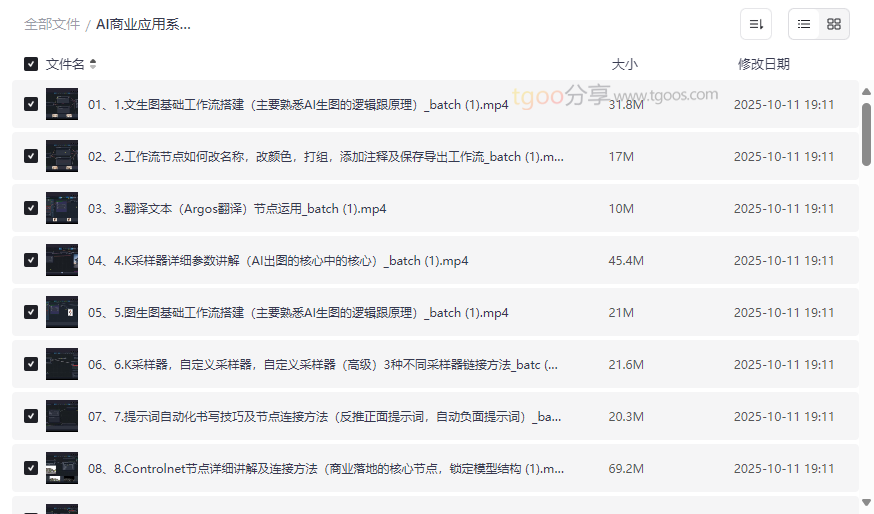
Task: Deselect checkbox for 07 提示词自动化书写技巧
Action: tap(31, 416)
